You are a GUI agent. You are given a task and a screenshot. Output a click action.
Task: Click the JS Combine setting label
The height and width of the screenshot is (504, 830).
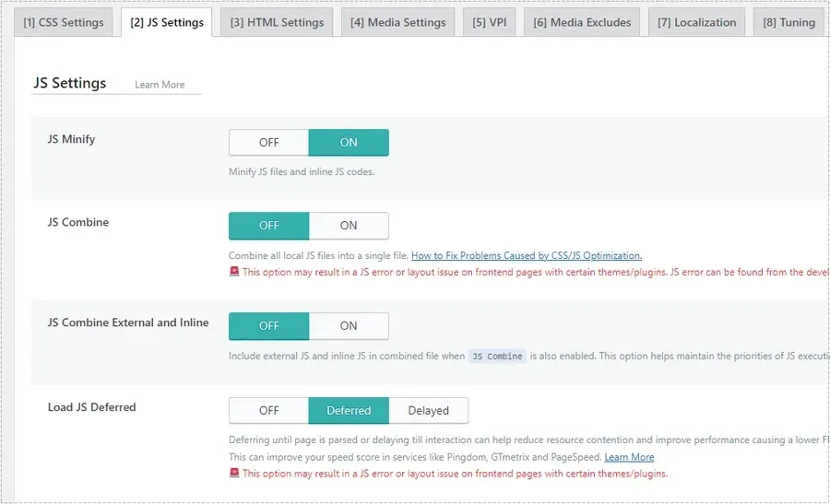point(78,222)
